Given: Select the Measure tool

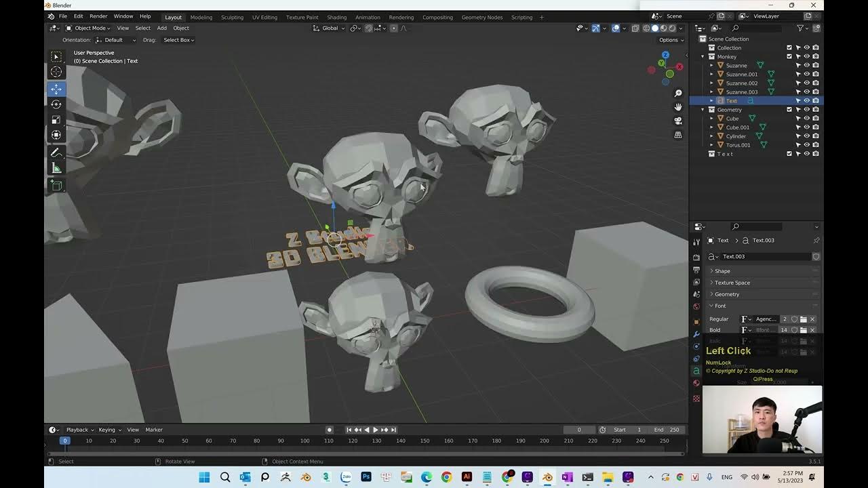Looking at the screenshot, I should 56,168.
